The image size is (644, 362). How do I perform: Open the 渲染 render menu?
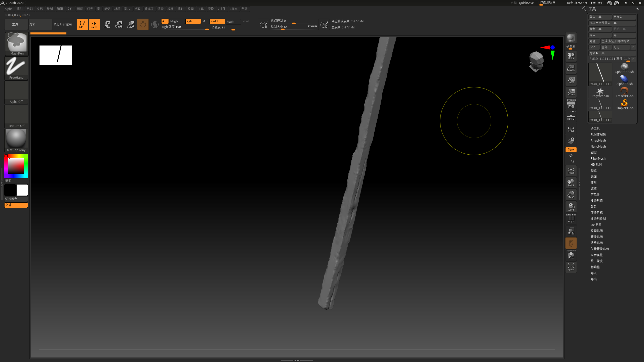pyautogui.click(x=160, y=9)
